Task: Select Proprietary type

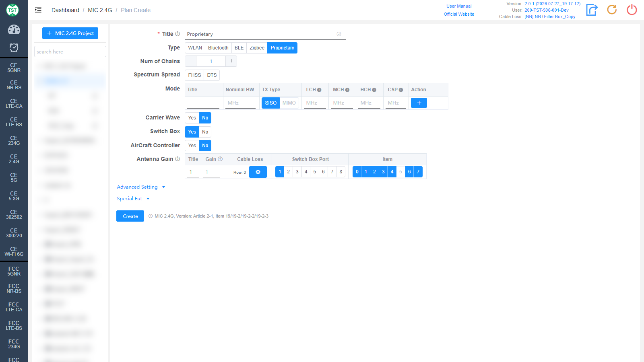Action: point(283,48)
